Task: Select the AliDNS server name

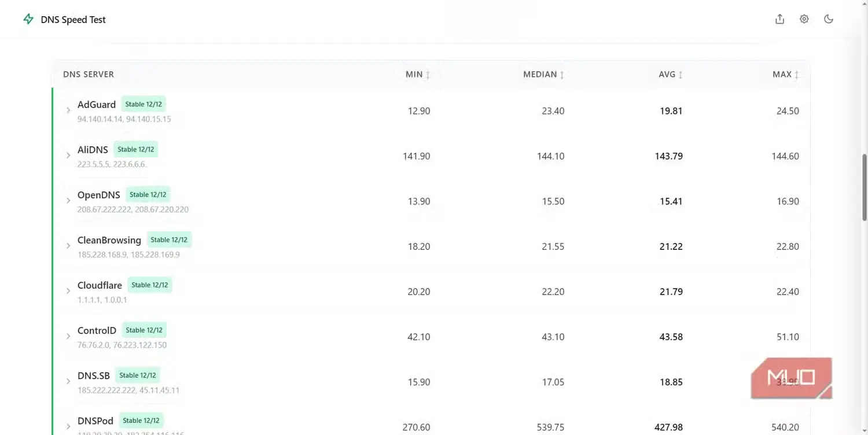Action: [93, 150]
